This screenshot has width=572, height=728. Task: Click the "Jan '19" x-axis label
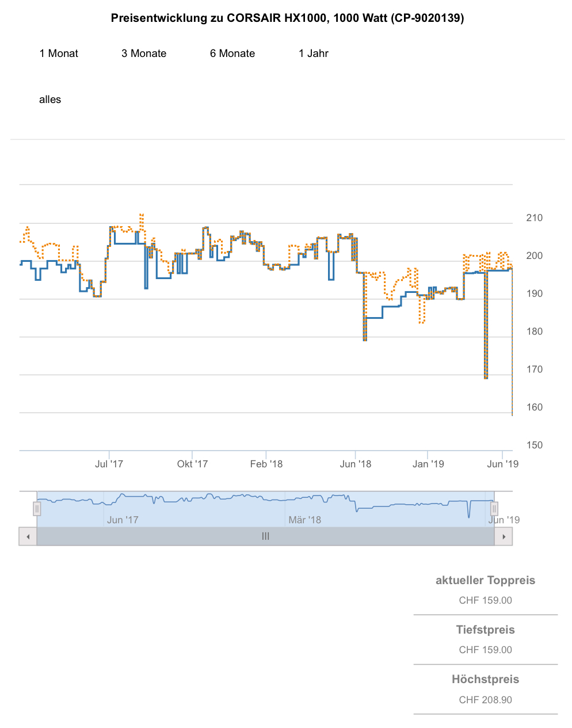click(x=428, y=464)
